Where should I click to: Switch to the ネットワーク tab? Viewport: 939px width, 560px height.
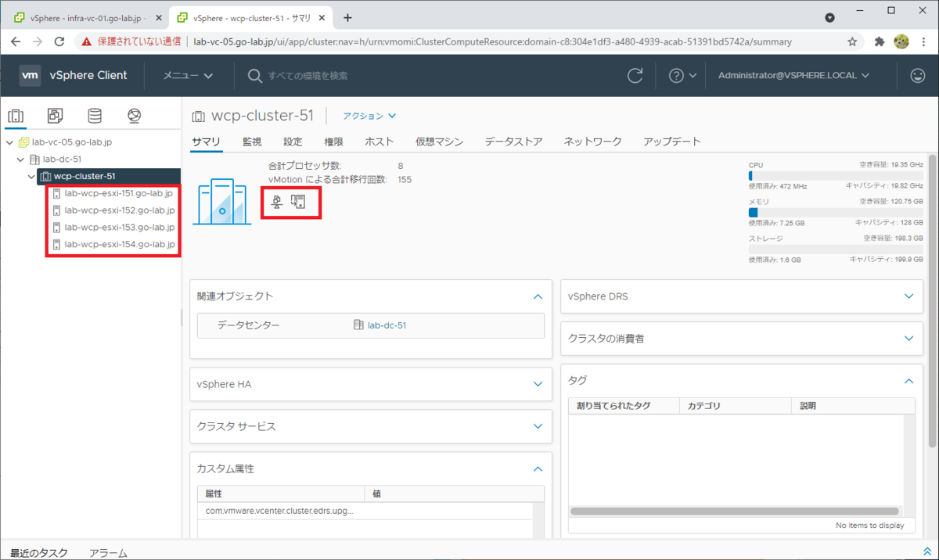click(593, 142)
